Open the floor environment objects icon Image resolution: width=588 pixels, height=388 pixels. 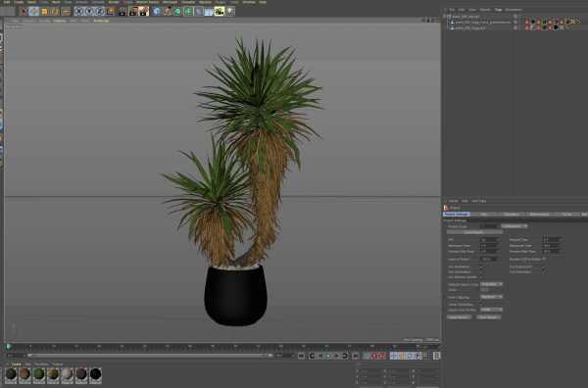click(x=209, y=11)
